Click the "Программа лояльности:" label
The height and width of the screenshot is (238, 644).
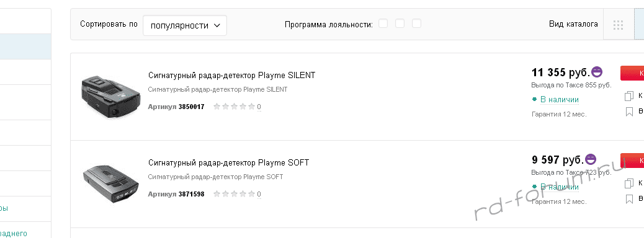tap(329, 25)
